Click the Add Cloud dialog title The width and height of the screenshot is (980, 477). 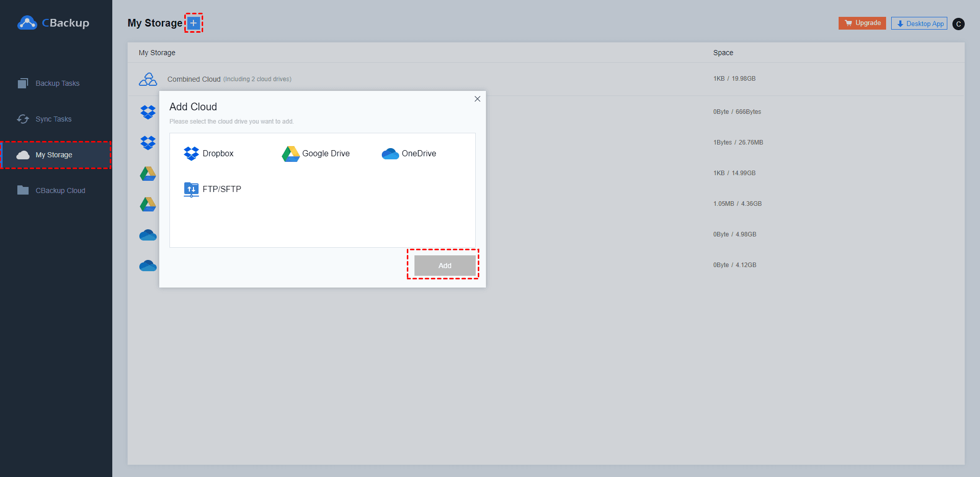click(193, 107)
